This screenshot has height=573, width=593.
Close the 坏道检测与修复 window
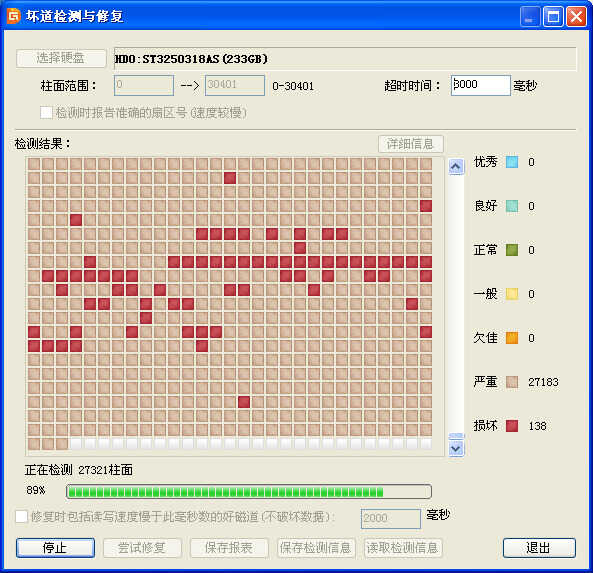pyautogui.click(x=576, y=17)
